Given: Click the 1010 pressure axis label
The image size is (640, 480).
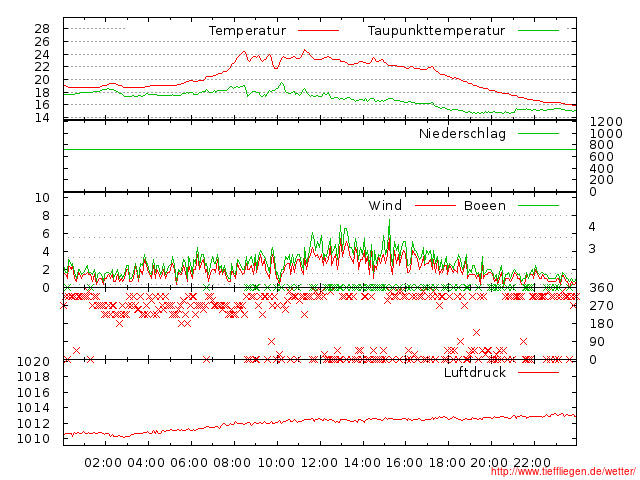Looking at the screenshot, I should tap(33, 439).
